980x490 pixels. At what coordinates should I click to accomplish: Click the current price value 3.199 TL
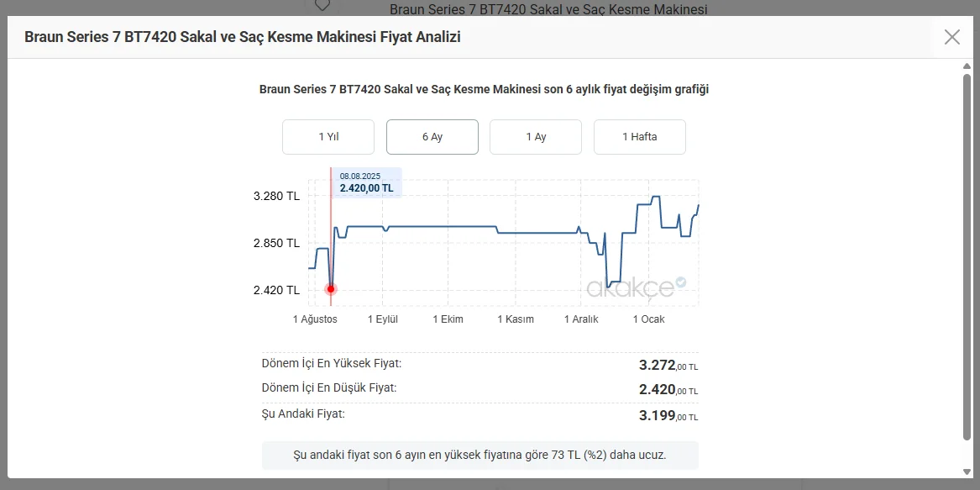(668, 415)
